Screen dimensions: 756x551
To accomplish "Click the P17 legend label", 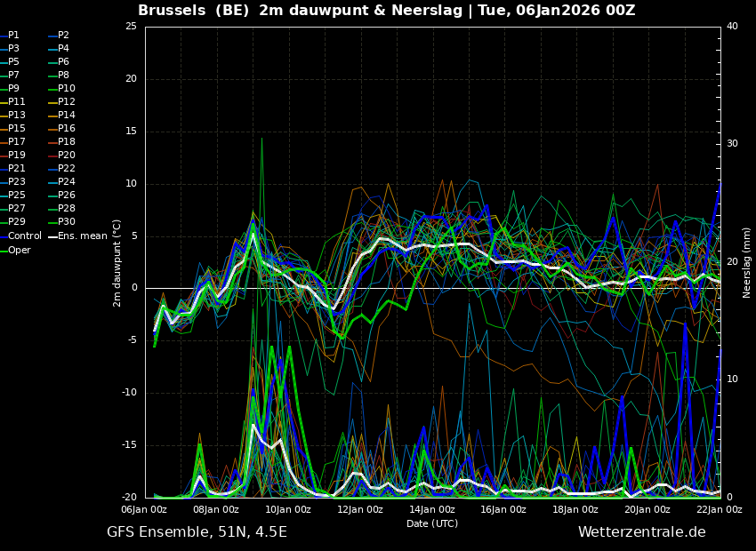I will tap(16, 141).
